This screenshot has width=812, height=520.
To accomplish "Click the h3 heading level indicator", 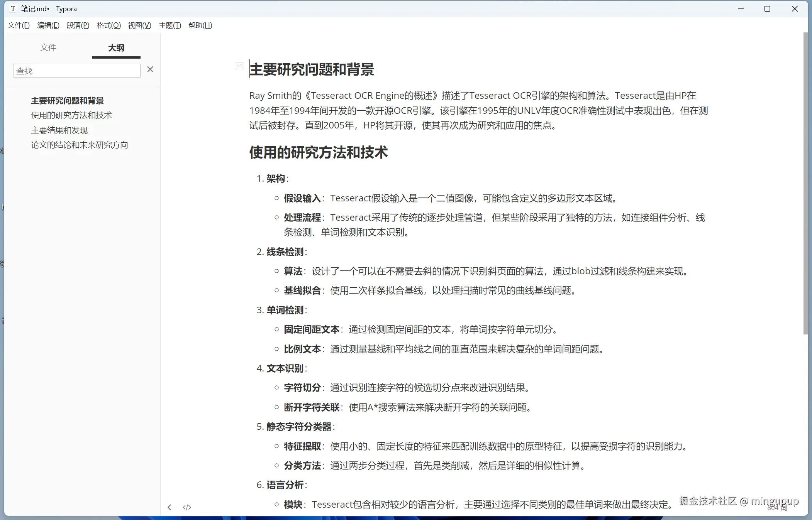I will [x=239, y=66].
